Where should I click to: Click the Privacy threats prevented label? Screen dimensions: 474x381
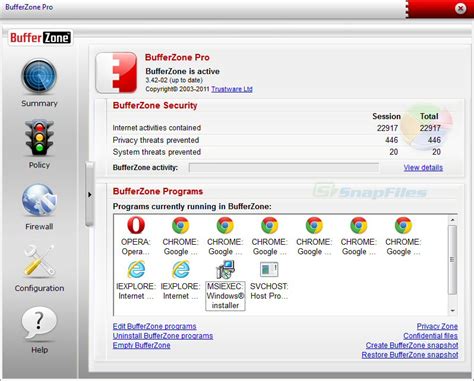156,140
